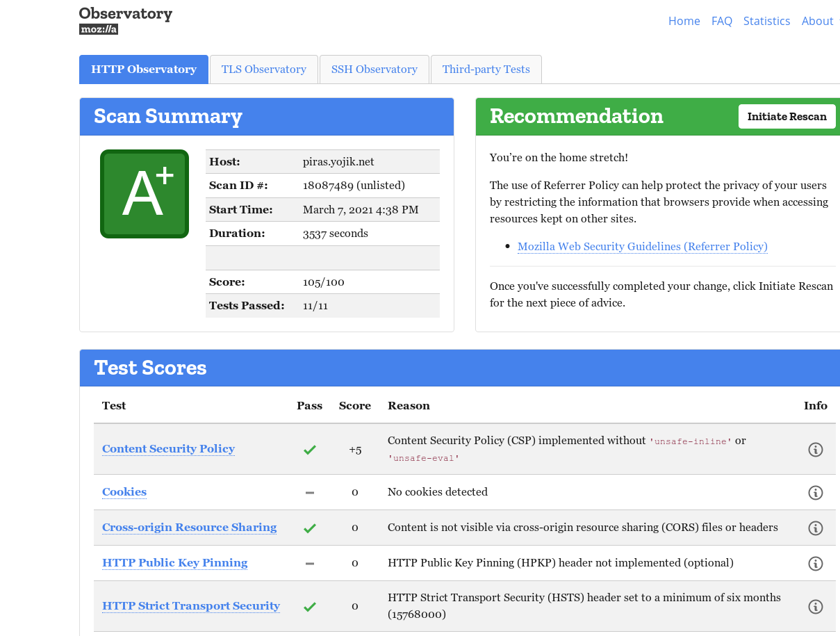Screen dimensions: 840x636
Task: Open the SSH Observatory tab
Action: pyautogui.click(x=374, y=69)
